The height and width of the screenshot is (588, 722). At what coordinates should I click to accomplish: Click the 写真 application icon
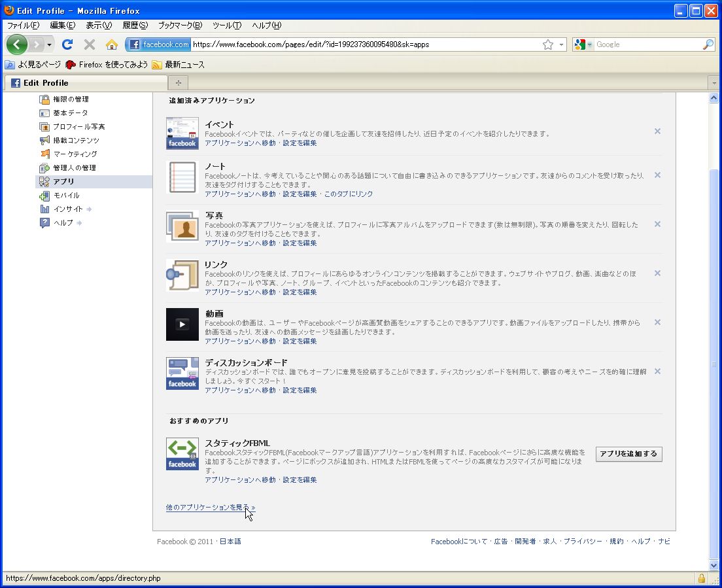point(182,226)
